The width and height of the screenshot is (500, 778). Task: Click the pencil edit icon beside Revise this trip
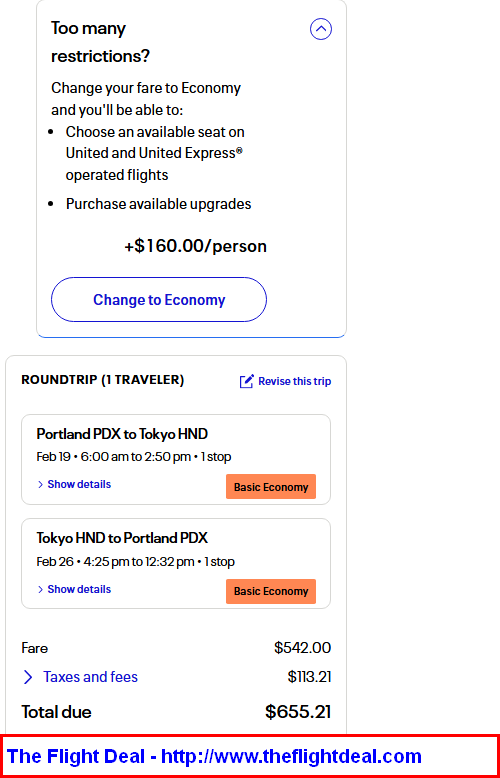pyautogui.click(x=247, y=381)
